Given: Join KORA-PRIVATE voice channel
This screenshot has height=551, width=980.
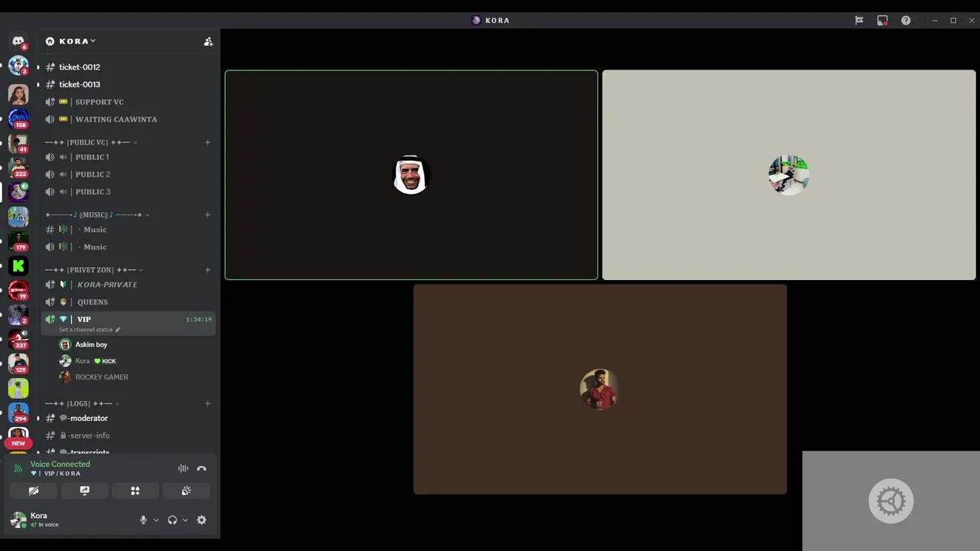Looking at the screenshot, I should 129,285.
